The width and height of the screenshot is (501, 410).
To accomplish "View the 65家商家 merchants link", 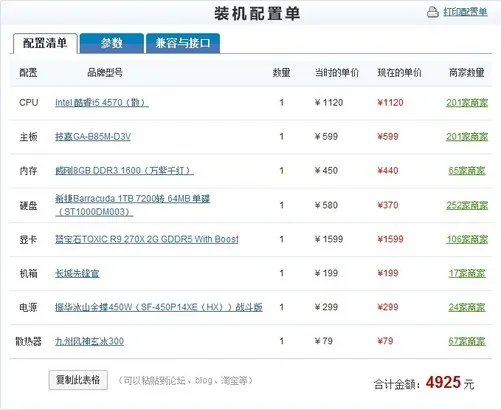I will click(x=467, y=171).
